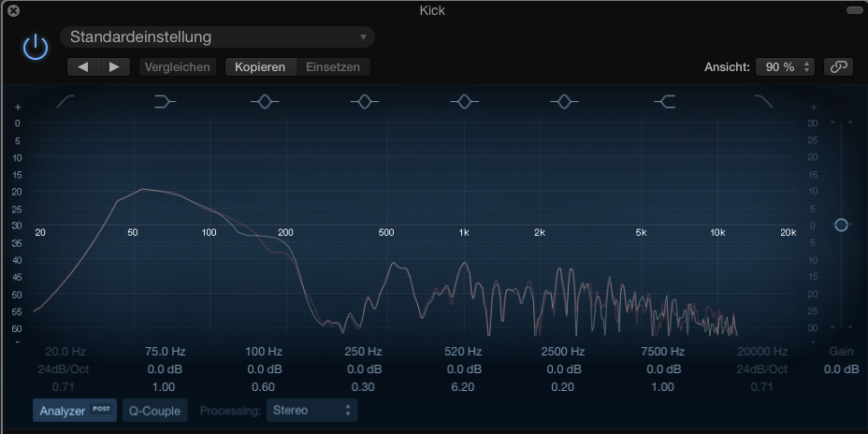Open the Processing Stereo dropdown

[311, 411]
